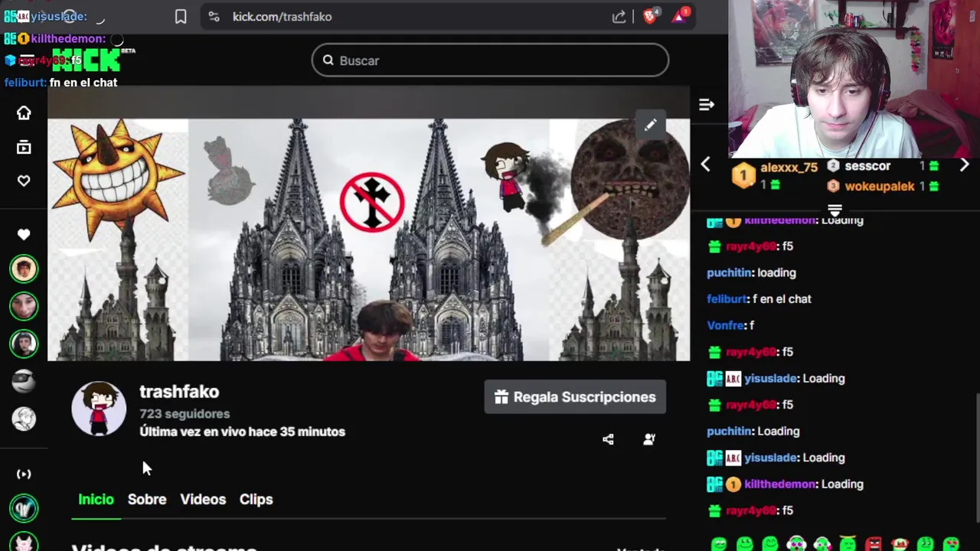Open the Following heart icon in sidebar
The height and width of the screenshot is (551, 980).
tap(24, 181)
